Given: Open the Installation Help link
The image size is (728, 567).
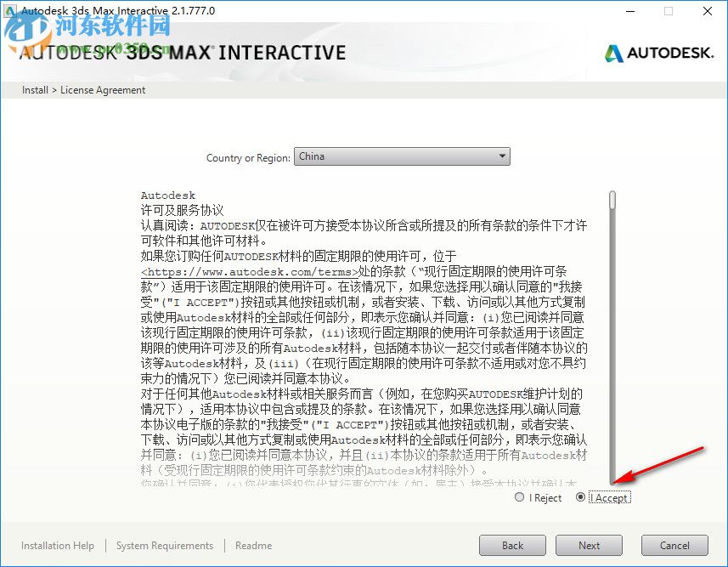Looking at the screenshot, I should [x=57, y=545].
